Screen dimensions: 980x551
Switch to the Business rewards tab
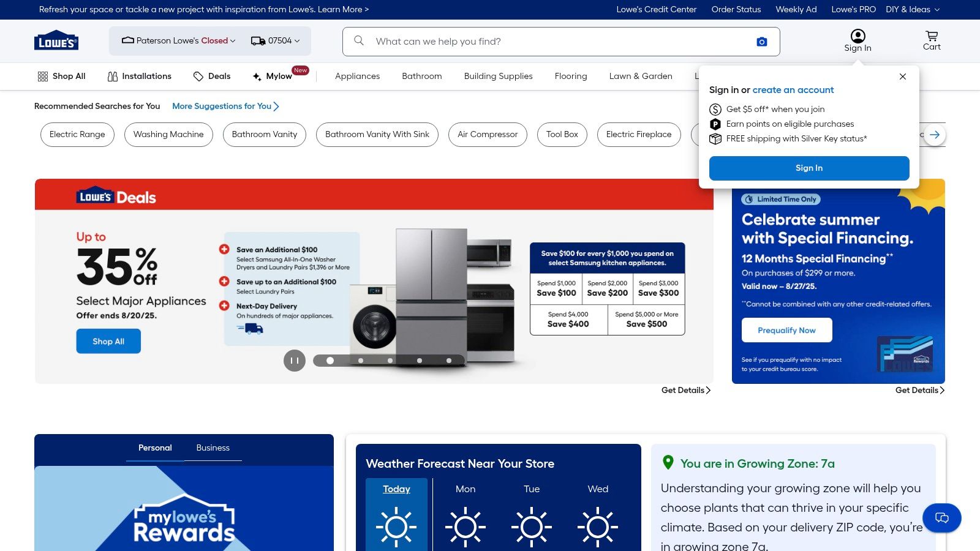tap(213, 448)
